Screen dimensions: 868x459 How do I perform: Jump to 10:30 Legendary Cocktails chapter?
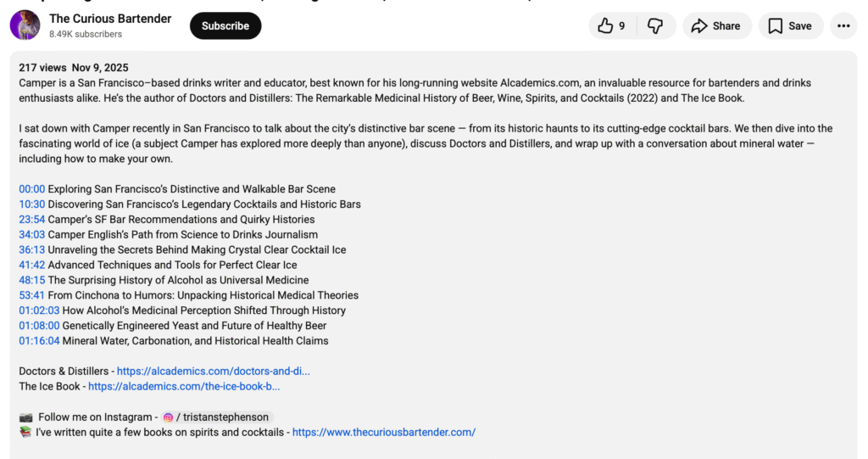coord(32,204)
